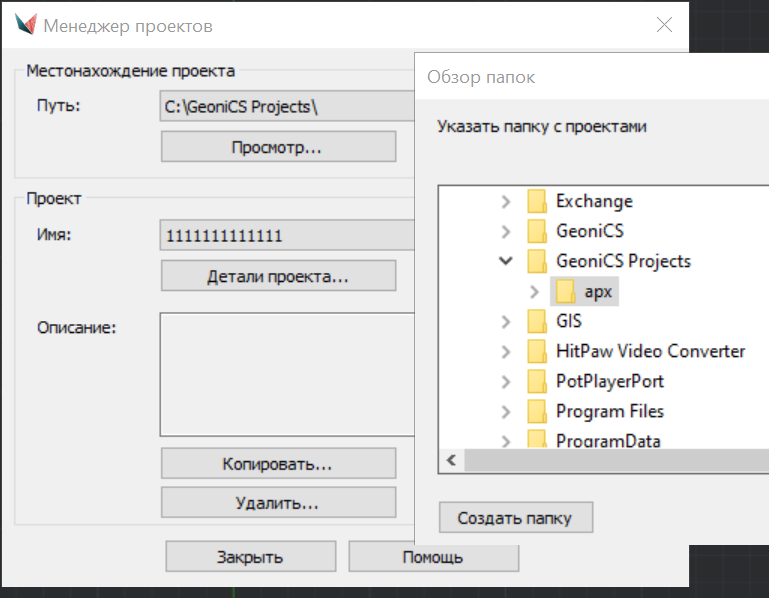Click the GeoniCS logo icon in title bar
769x598 pixels.
[24, 26]
